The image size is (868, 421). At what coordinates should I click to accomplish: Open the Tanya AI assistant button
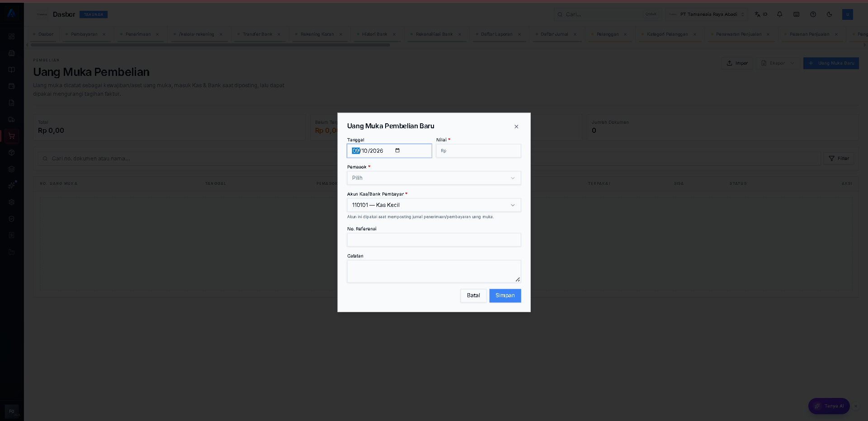tap(829, 406)
